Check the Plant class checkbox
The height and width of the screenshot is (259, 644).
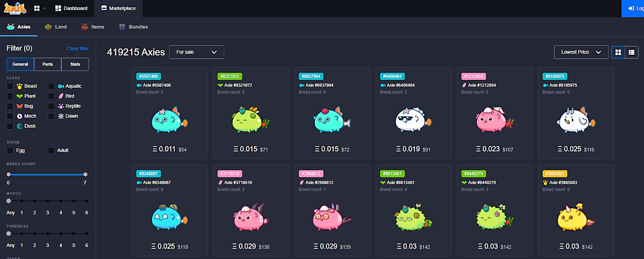point(10,96)
